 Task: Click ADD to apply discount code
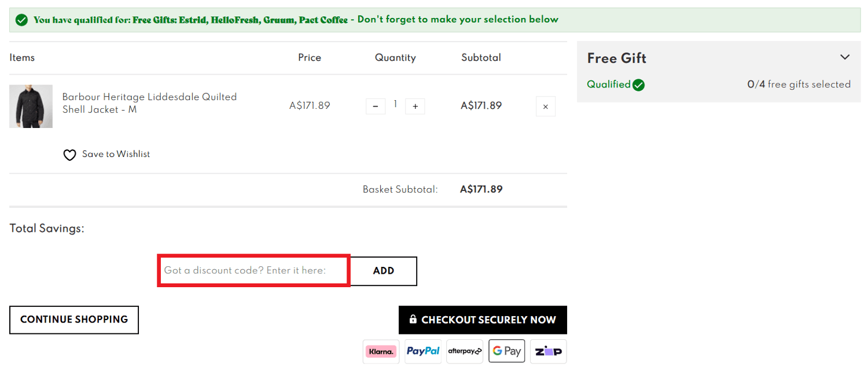point(384,271)
